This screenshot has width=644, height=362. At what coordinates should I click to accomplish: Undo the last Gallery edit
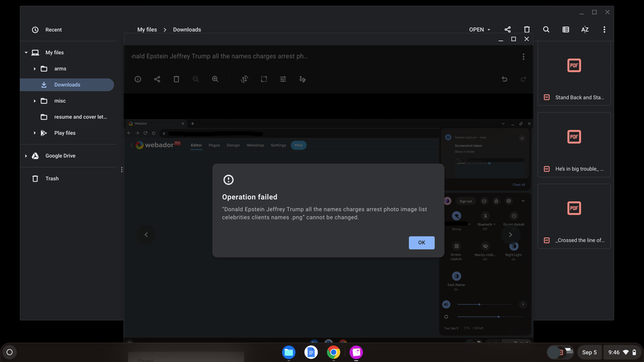pyautogui.click(x=505, y=79)
